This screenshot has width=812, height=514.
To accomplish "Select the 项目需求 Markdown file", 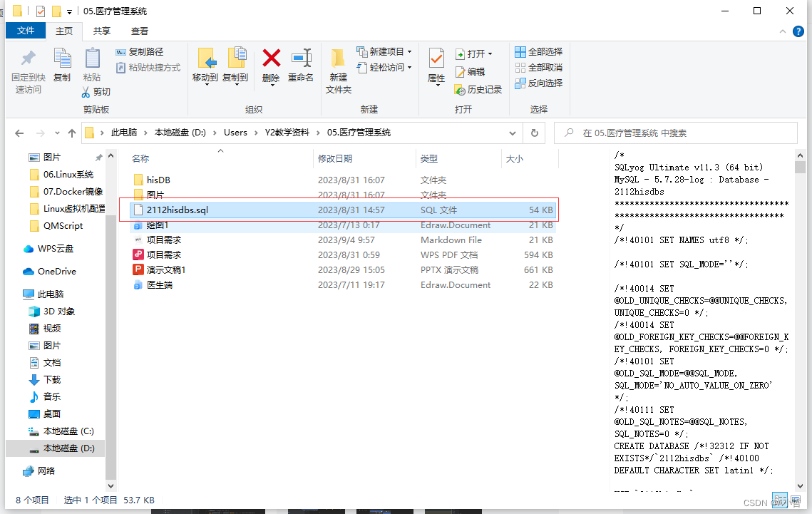I will click(343, 240).
